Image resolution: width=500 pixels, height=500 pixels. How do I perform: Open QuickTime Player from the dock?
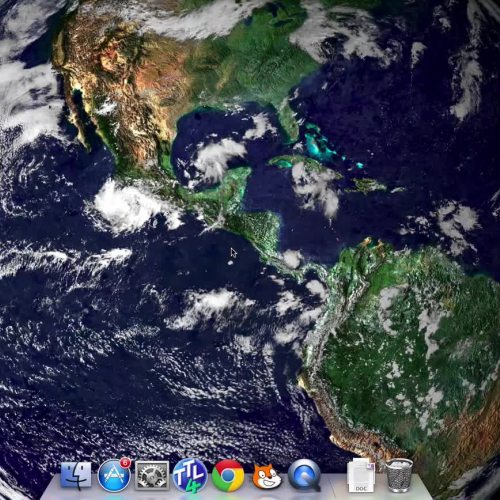pyautogui.click(x=304, y=476)
